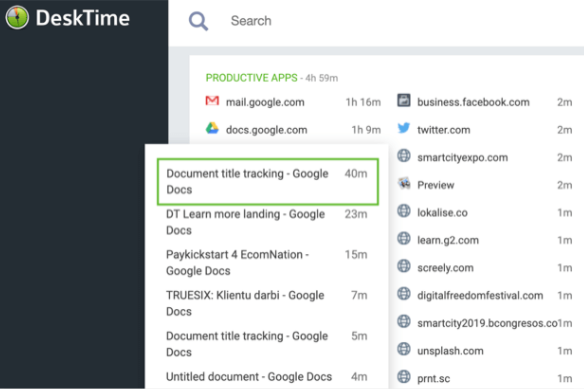Click the globe icon beside prnt.sc
Viewport: 584px width, 389px height.
404,377
